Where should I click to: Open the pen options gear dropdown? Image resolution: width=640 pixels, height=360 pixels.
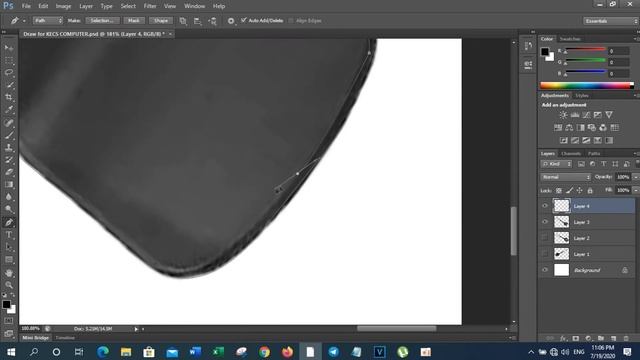click(231, 21)
